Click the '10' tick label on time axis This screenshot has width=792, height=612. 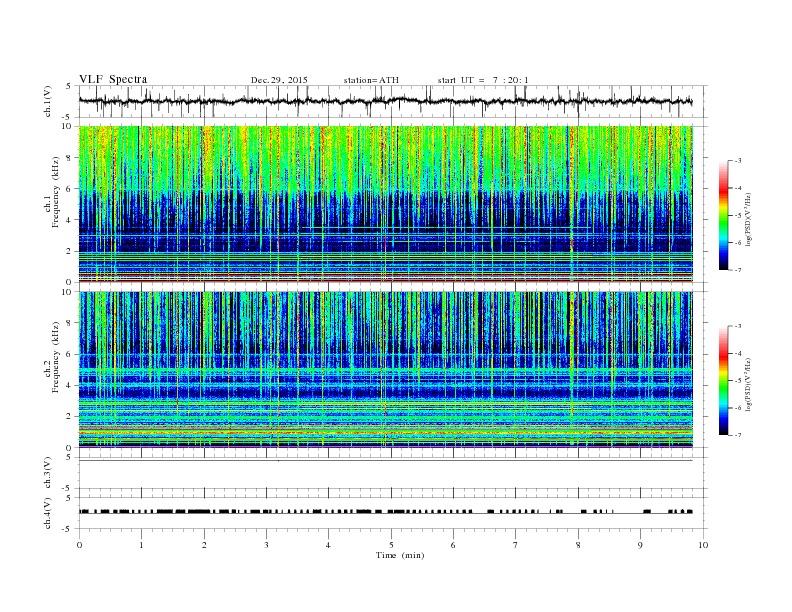point(703,545)
